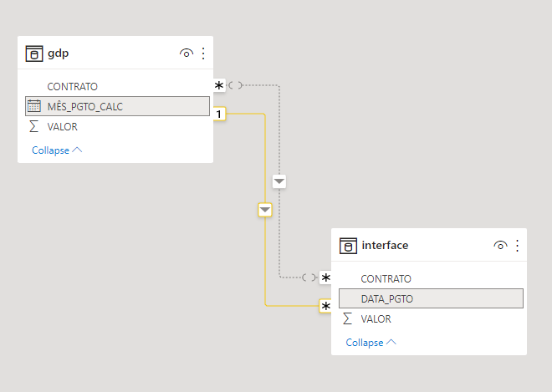
Task: Select VALOR field in gdp table
Action: click(117, 126)
